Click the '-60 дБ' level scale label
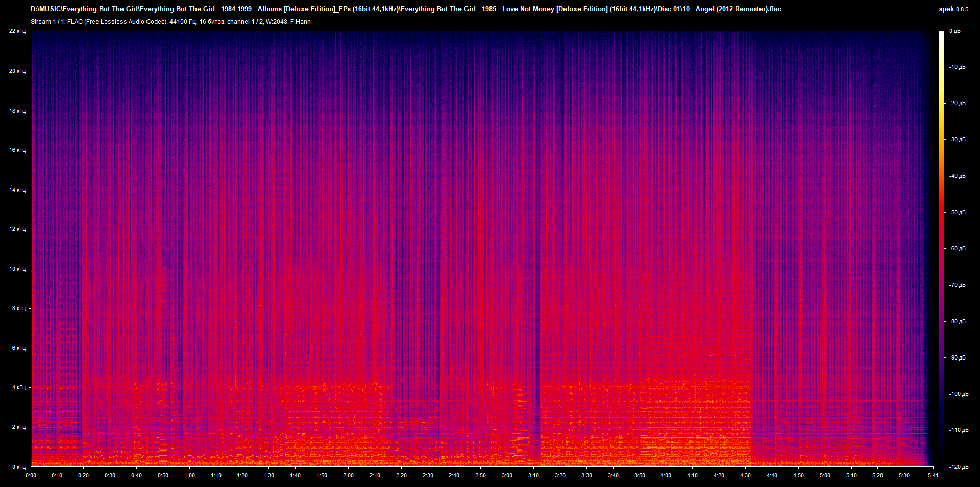This screenshot has height=487, width=980. [x=957, y=248]
